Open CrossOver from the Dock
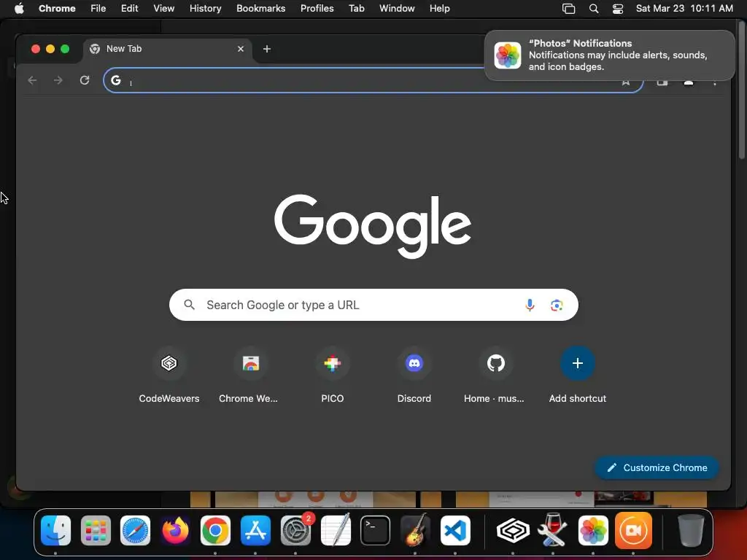This screenshot has width=747, height=560. 513,530
